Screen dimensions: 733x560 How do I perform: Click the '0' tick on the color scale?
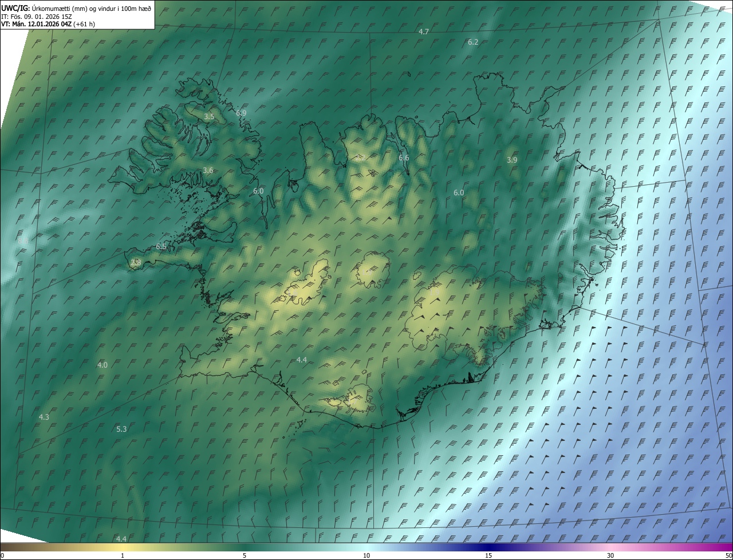[2, 556]
